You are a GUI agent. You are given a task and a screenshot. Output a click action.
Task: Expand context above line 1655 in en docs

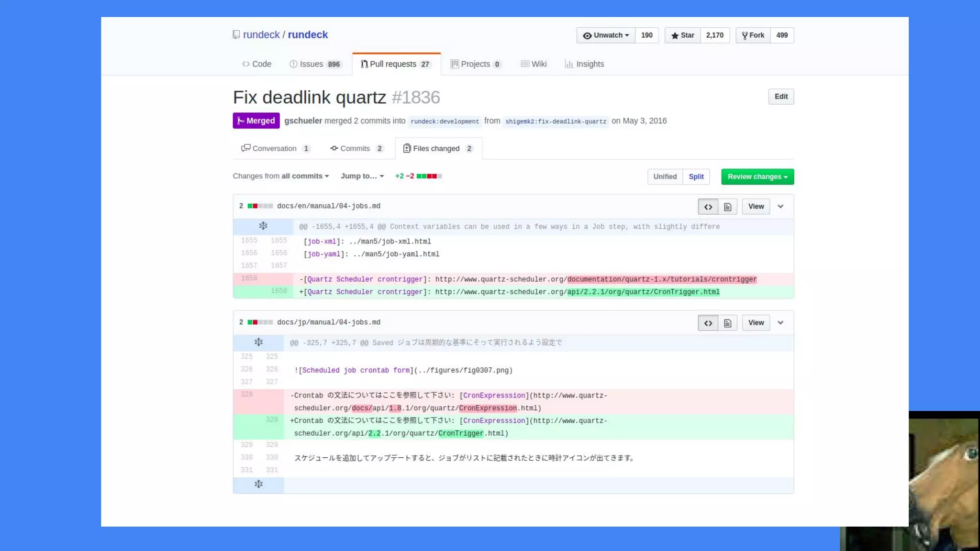(263, 226)
